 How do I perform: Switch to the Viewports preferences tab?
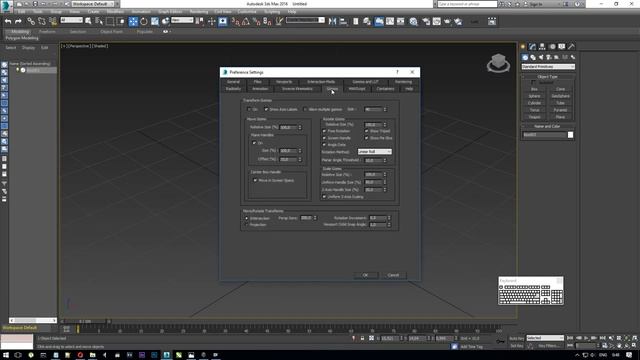284,82
